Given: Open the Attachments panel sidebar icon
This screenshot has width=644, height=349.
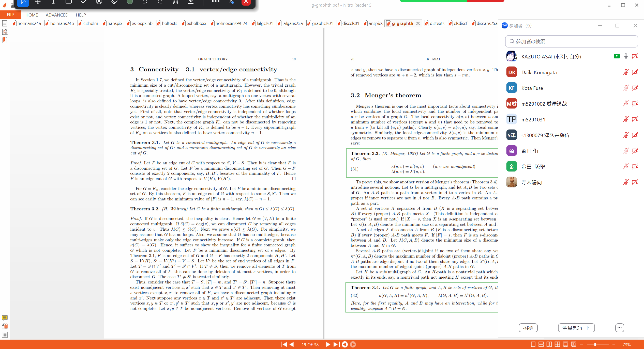Looking at the screenshot, I should point(5,326).
